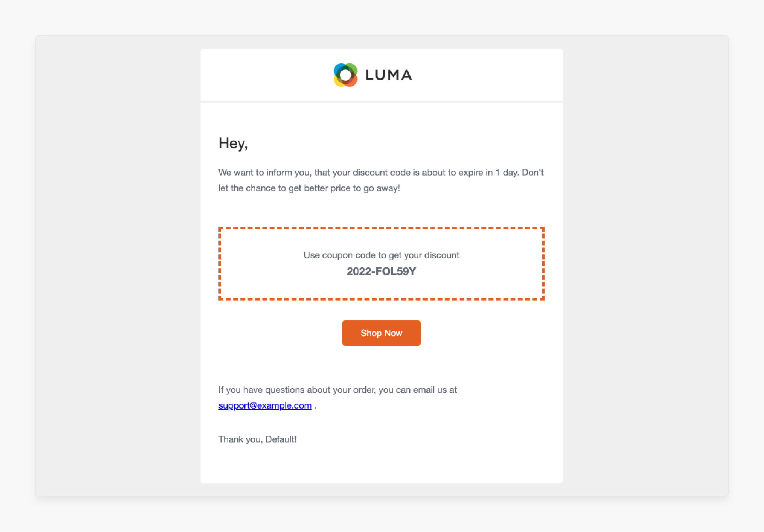
Task: Click the period after the support email link
Action: click(315, 407)
